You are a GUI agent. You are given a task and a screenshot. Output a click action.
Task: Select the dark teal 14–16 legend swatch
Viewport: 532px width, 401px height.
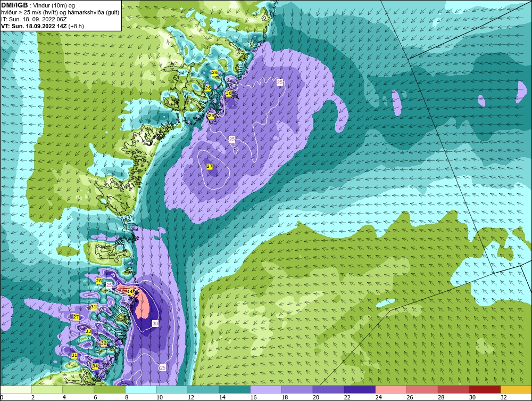235,389
